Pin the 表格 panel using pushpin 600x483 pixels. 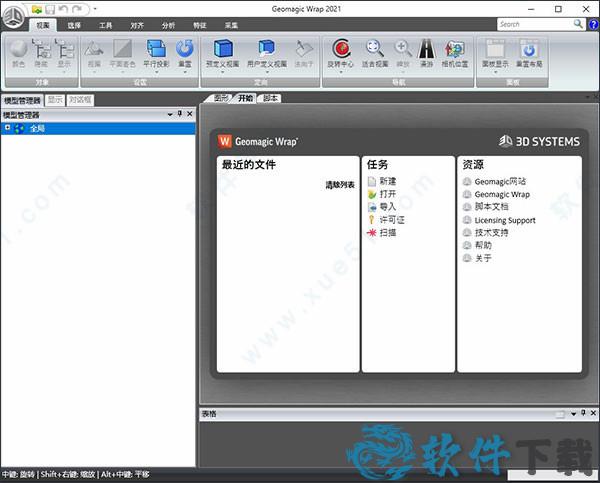click(x=581, y=412)
